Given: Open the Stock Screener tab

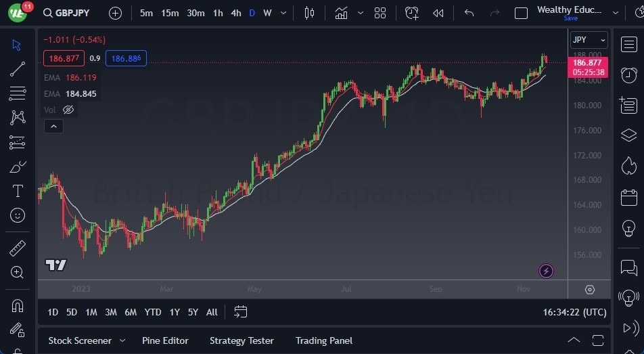Looking at the screenshot, I should tap(80, 340).
